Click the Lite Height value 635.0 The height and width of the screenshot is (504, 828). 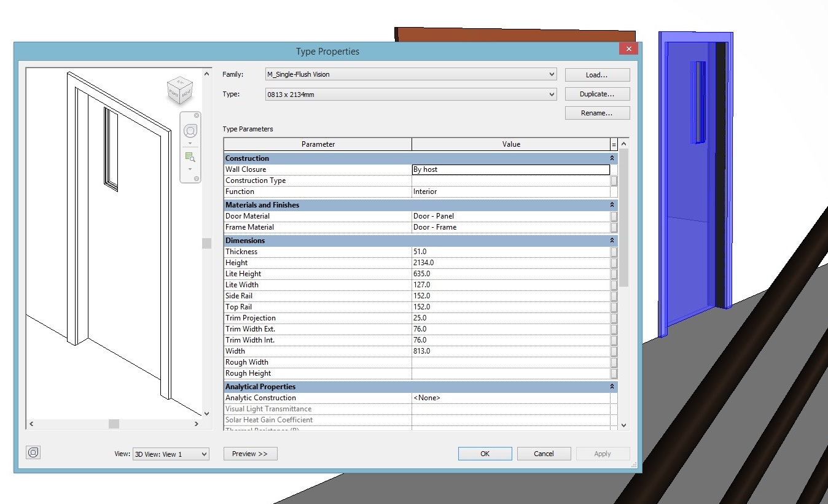[x=510, y=274]
